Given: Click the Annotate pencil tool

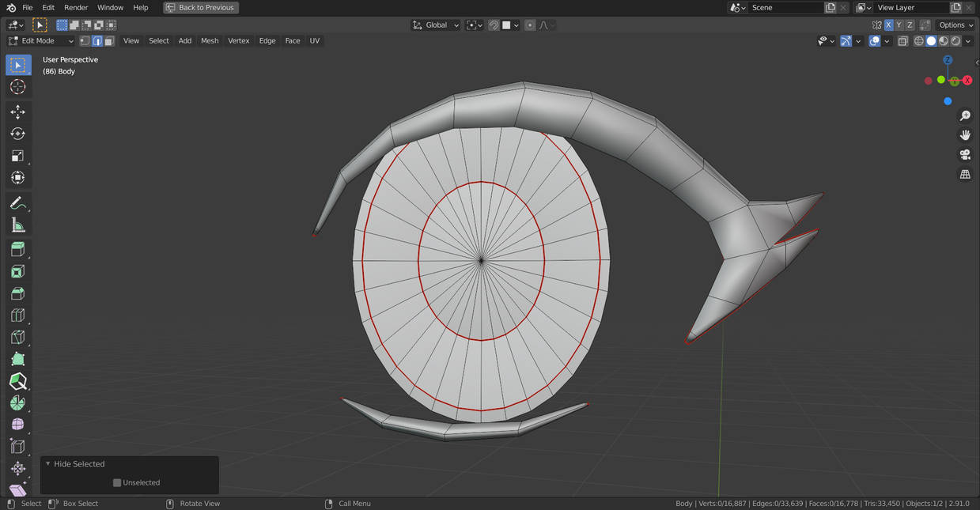Looking at the screenshot, I should (x=17, y=204).
